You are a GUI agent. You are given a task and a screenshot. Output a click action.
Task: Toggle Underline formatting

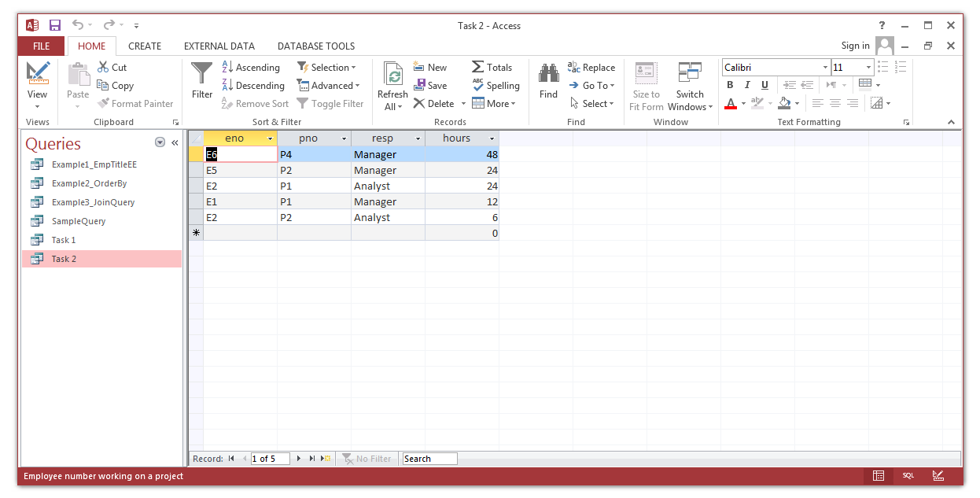(x=764, y=85)
